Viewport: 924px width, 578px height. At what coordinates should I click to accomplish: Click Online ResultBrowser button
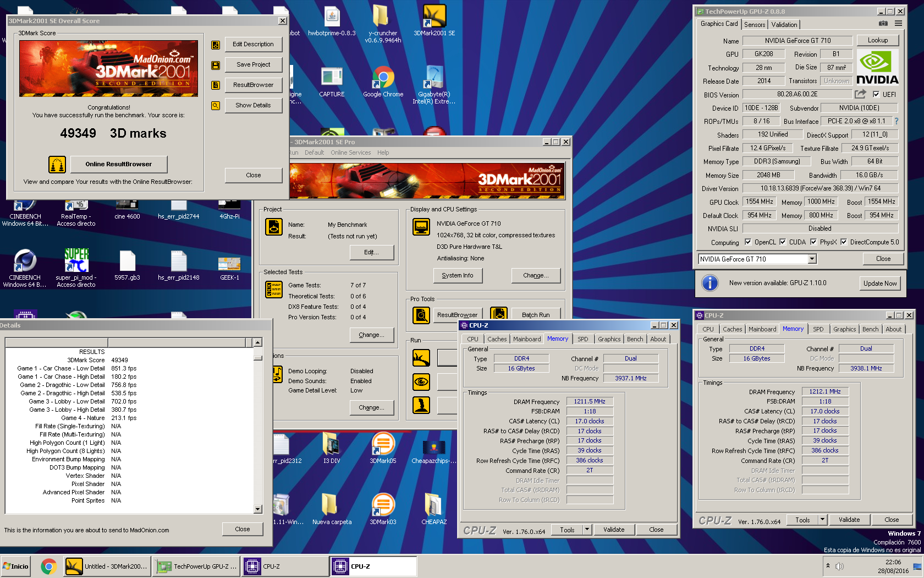[x=118, y=164]
